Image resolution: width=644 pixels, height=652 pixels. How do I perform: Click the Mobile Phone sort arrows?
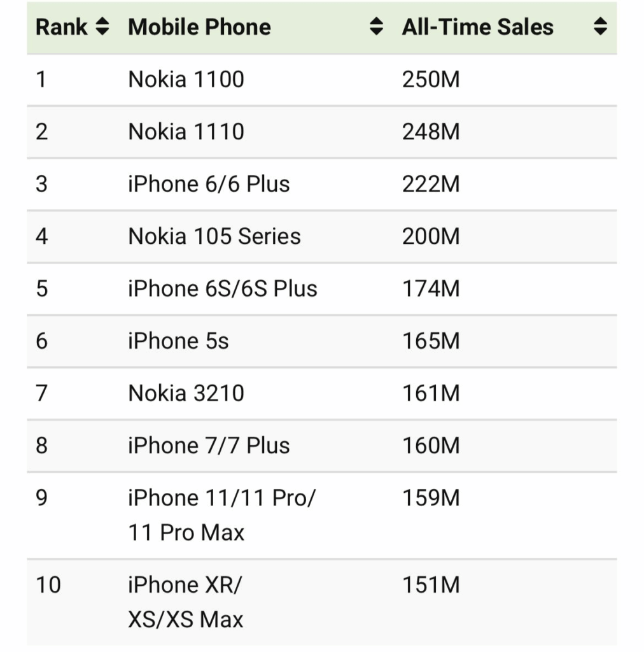(377, 27)
